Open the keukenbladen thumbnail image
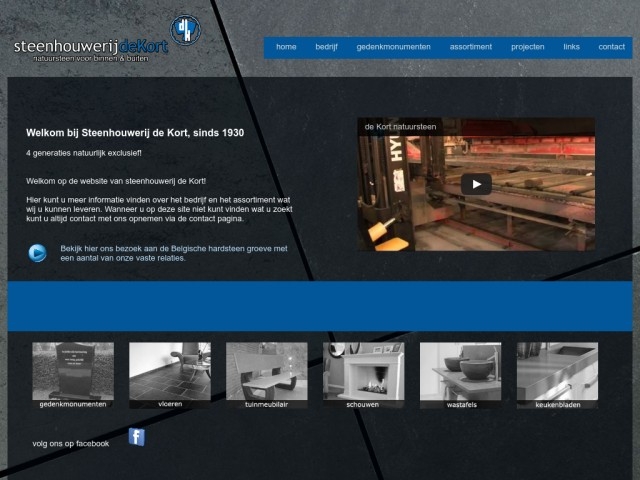 [x=557, y=371]
